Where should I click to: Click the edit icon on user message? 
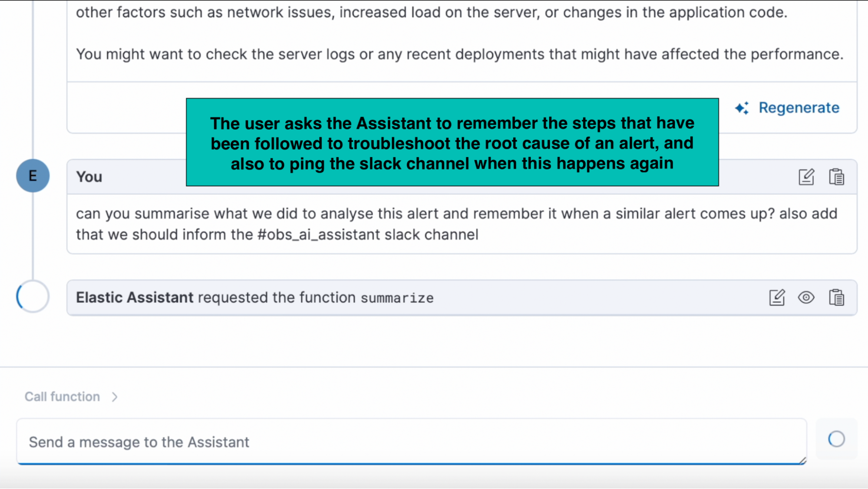point(806,176)
